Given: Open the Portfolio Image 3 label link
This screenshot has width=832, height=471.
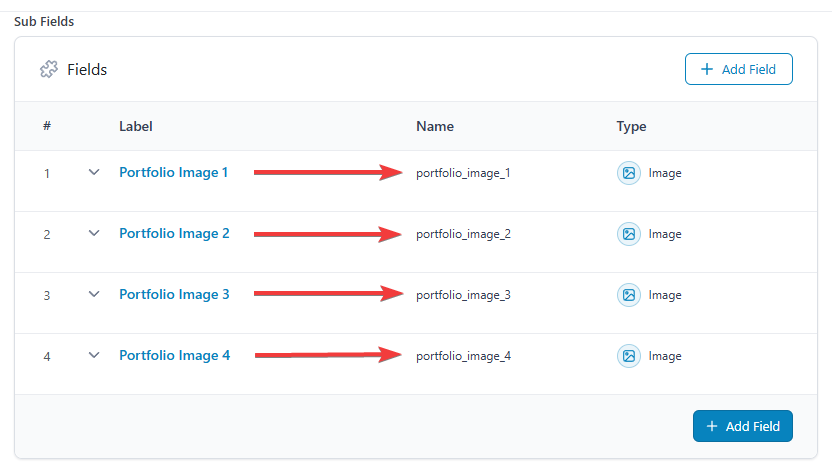Looking at the screenshot, I should pos(174,294).
